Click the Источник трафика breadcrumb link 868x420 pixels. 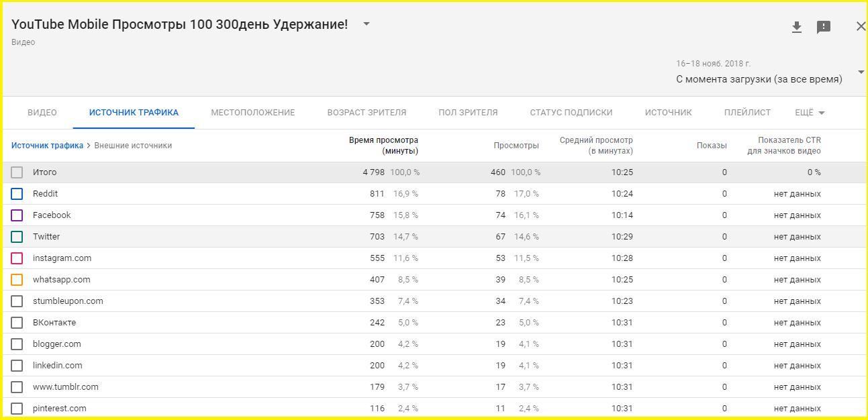coord(47,146)
